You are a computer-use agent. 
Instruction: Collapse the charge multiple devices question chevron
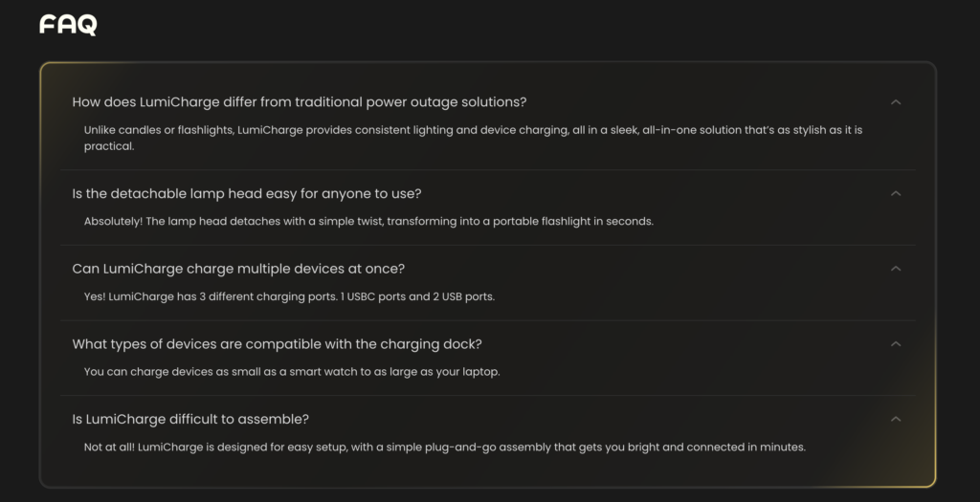[x=896, y=269]
